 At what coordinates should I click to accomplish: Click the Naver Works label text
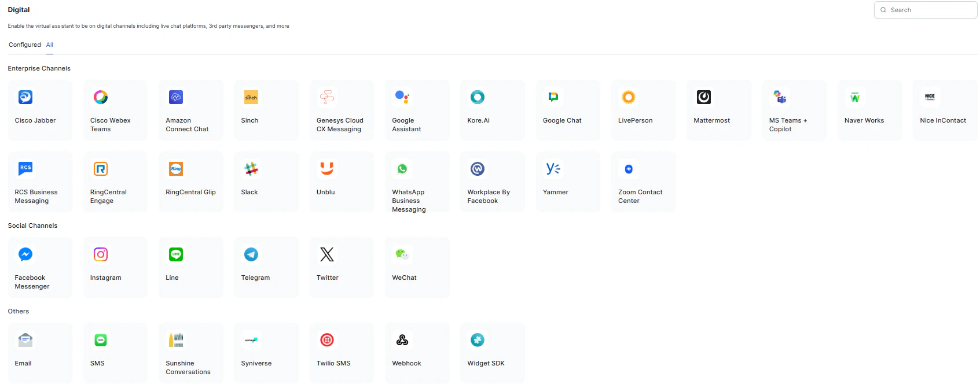[x=864, y=120]
